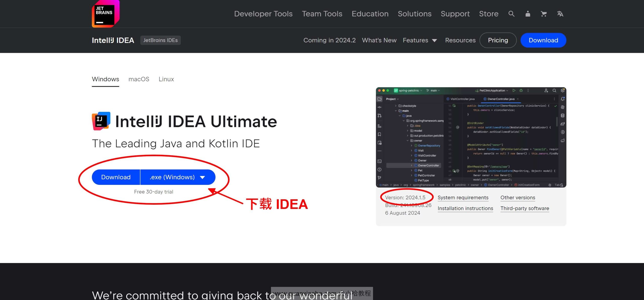Viewport: 644px width, 300px height.
Task: Select the Windows tab
Action: [105, 79]
